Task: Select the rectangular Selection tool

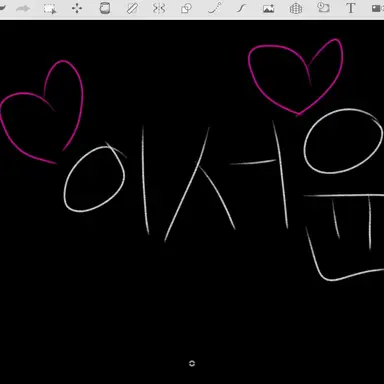Action: [50, 9]
